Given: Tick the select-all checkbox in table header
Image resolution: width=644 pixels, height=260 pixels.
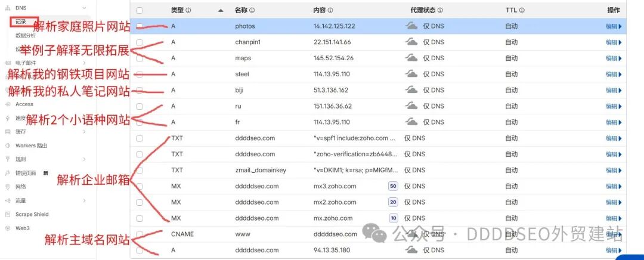Looking at the screenshot, I should coord(140,10).
